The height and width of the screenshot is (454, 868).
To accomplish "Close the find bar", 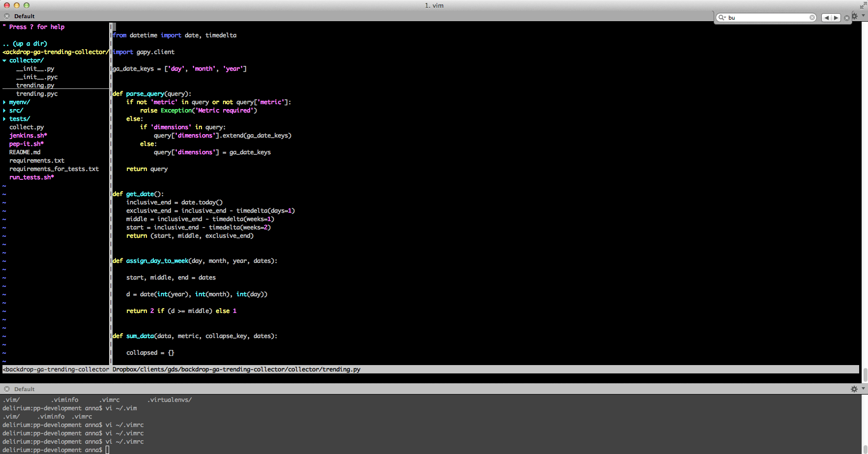I will pos(846,18).
